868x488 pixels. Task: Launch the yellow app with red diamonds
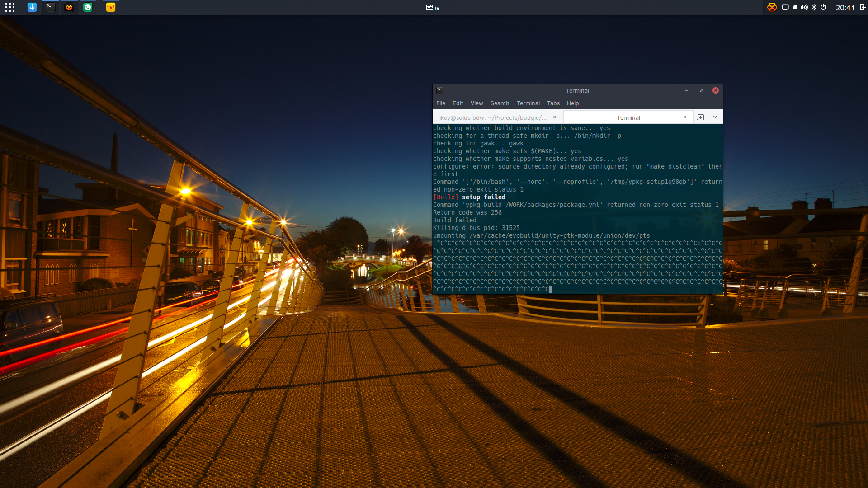(111, 7)
